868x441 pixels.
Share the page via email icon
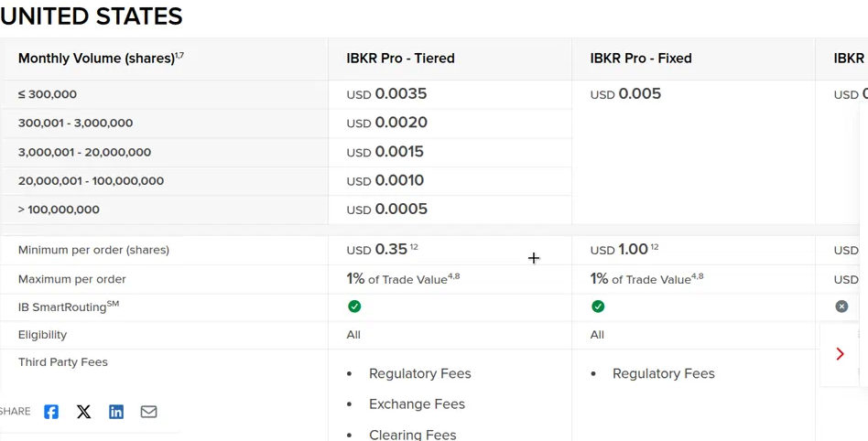tap(148, 412)
